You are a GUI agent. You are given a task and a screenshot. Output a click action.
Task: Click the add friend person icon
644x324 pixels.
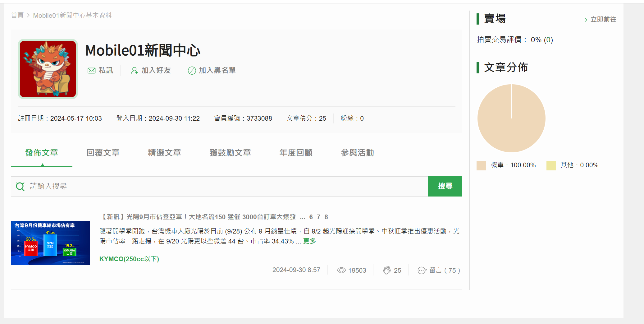point(134,71)
